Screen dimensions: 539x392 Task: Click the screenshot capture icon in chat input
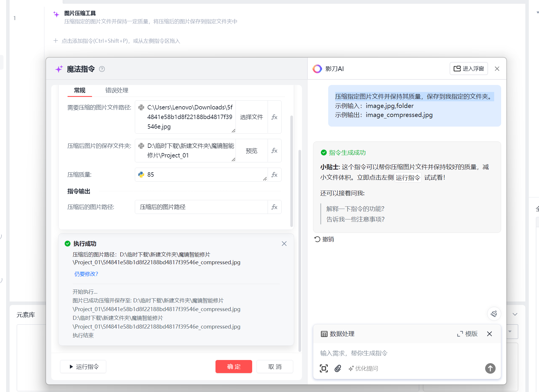[324, 368]
